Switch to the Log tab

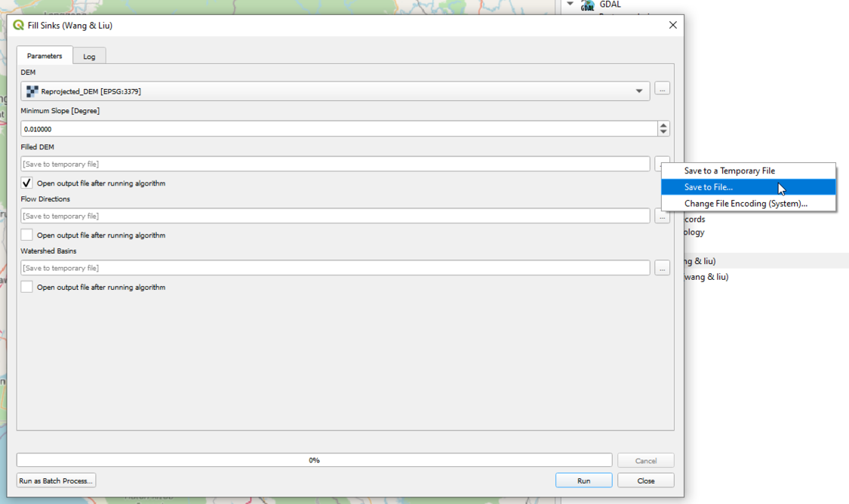pos(89,55)
